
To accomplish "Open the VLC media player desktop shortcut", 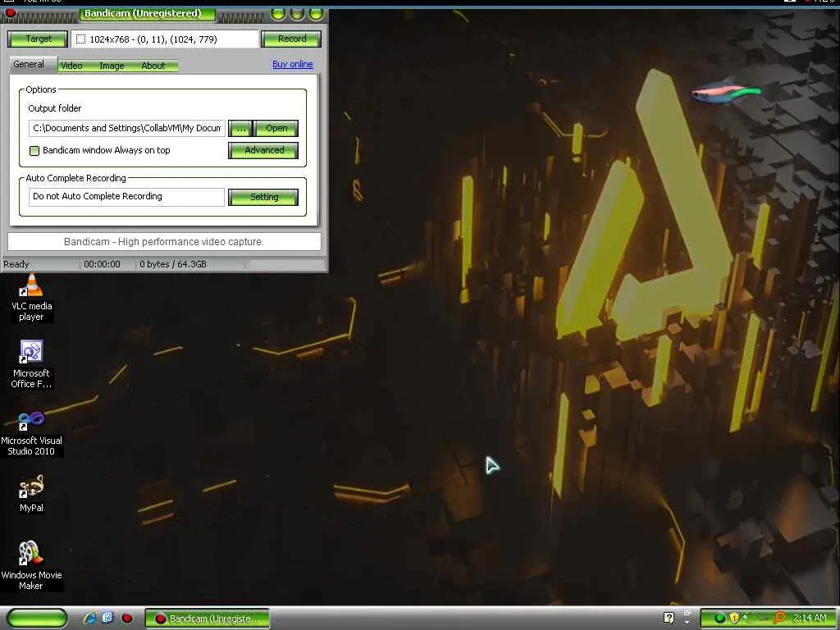I will (x=32, y=297).
